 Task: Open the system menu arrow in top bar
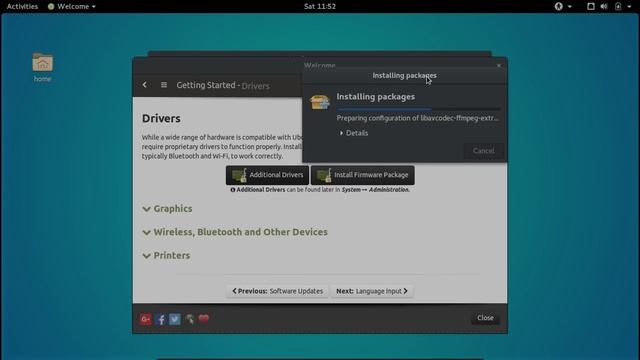pyautogui.click(x=629, y=7)
